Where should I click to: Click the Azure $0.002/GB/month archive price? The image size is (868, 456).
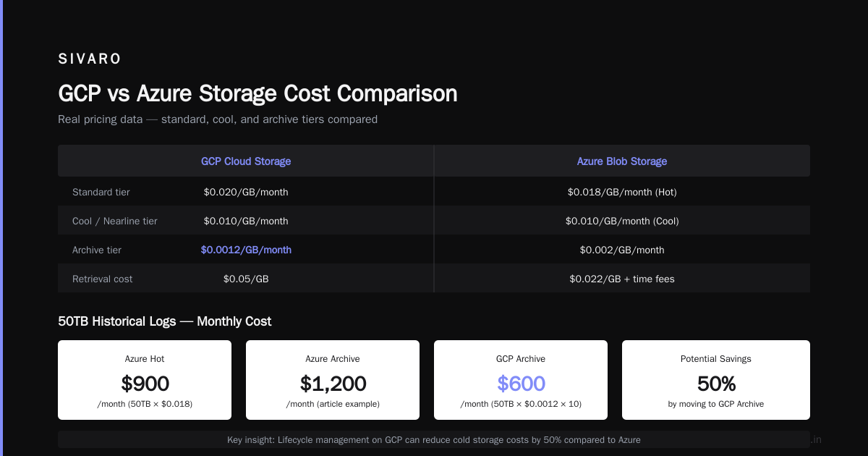(x=622, y=250)
